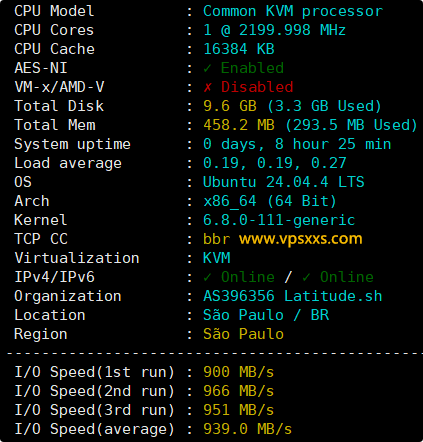Screen dimensions: 423x442
Task: Select the Common KVM processor value
Action: click(293, 12)
